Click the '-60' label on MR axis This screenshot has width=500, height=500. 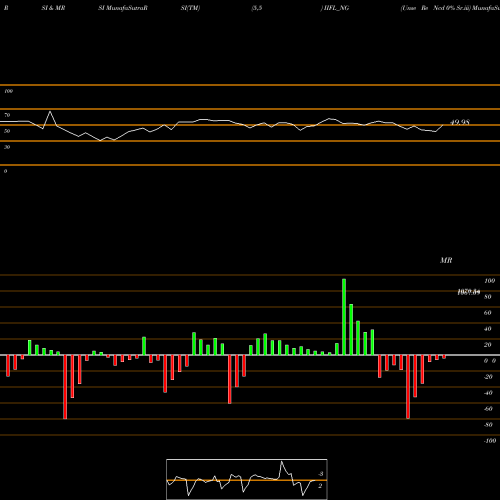pyautogui.click(x=488, y=409)
